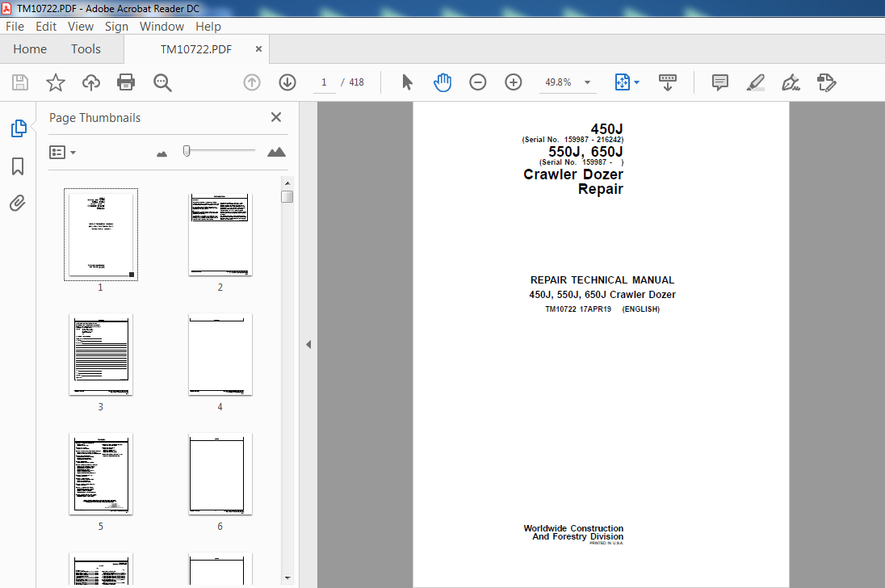
Task: Switch to the Tools tab
Action: [86, 49]
